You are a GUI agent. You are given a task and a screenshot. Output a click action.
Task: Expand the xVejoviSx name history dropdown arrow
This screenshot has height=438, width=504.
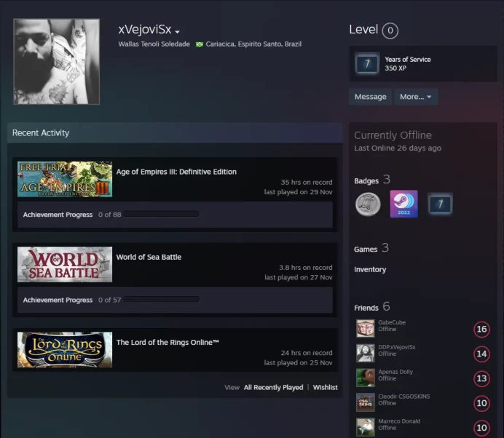[177, 31]
